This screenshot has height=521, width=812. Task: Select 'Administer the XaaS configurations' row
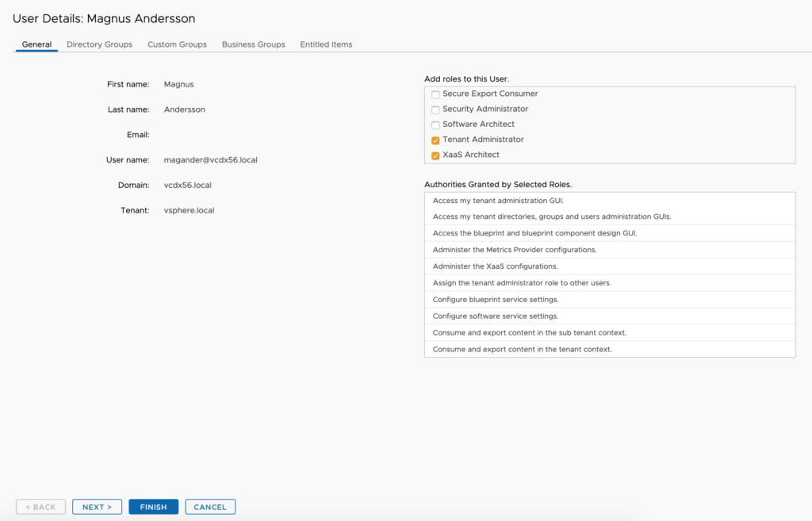(x=495, y=266)
